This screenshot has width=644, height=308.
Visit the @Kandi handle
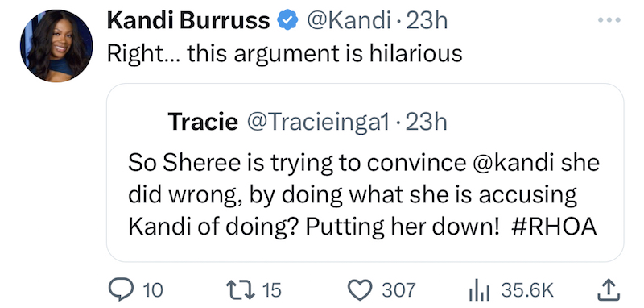[349, 21]
